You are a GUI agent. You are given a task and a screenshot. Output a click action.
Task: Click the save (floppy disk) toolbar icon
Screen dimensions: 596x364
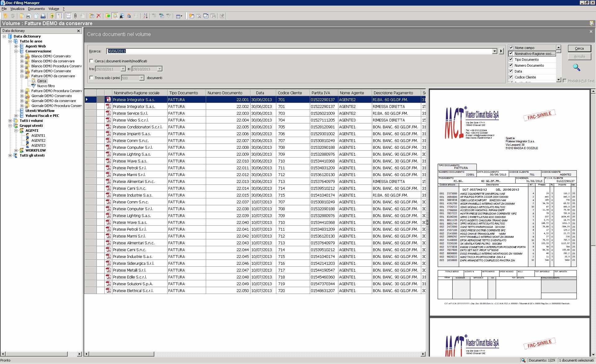tap(28, 16)
